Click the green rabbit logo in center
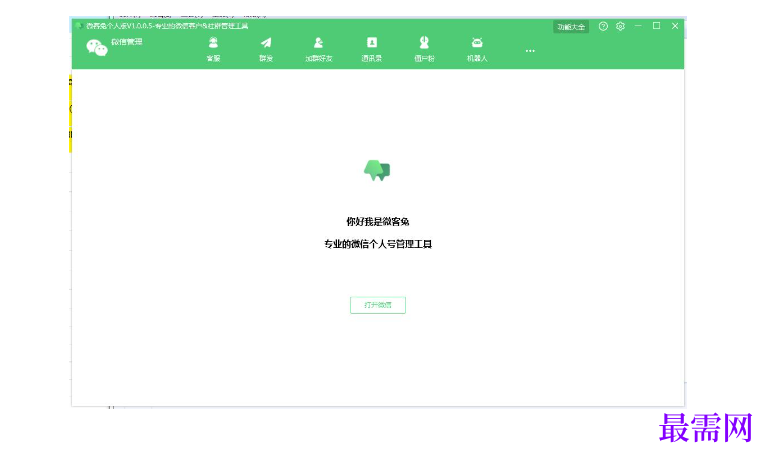 click(377, 171)
